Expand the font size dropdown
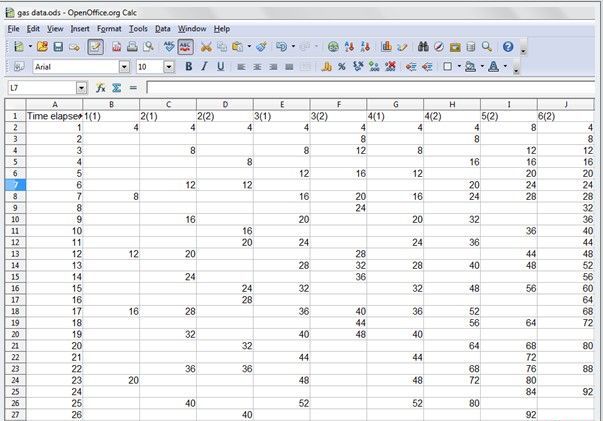This screenshot has height=421, width=603. coord(171,66)
